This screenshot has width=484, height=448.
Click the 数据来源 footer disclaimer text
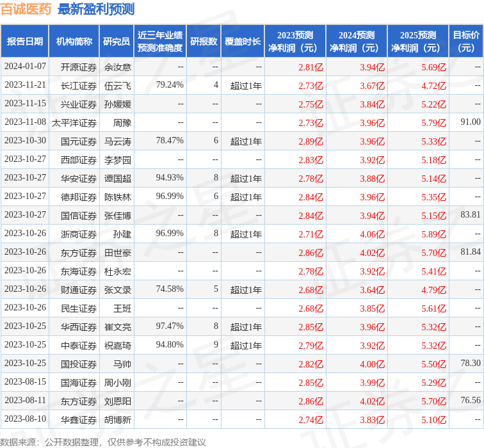pos(103,442)
